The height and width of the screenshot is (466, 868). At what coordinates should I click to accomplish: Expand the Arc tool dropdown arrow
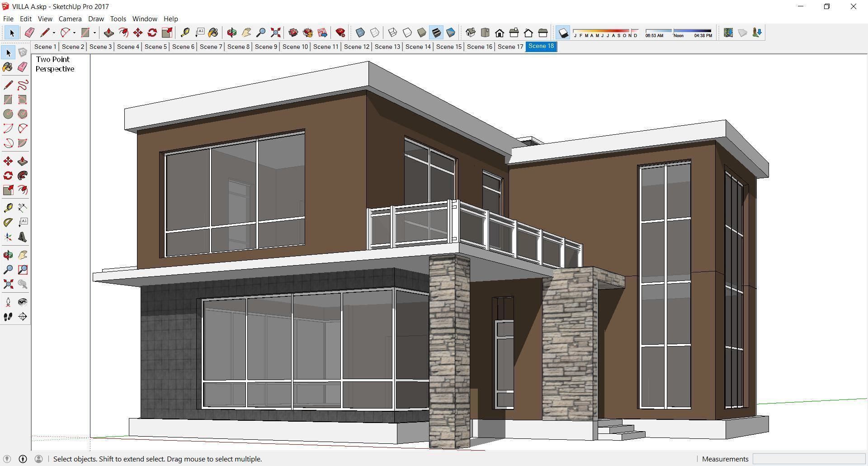74,33
